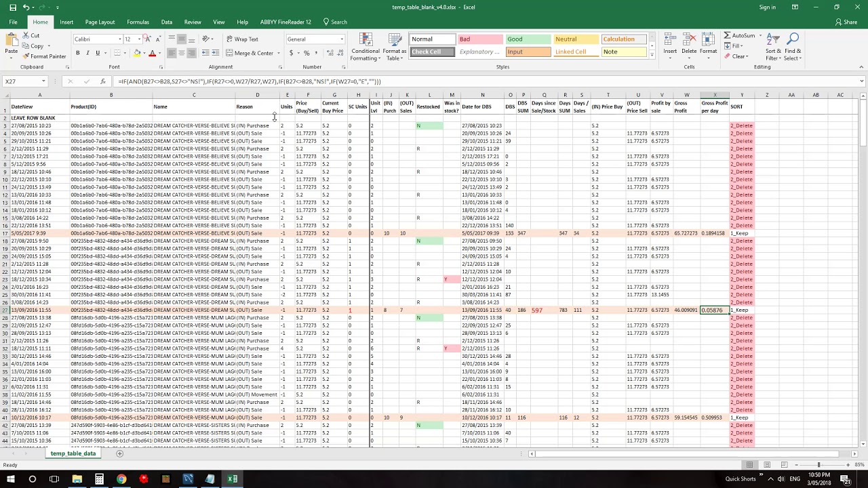Align text to the right
The width and height of the screenshot is (868, 488).
pos(191,53)
